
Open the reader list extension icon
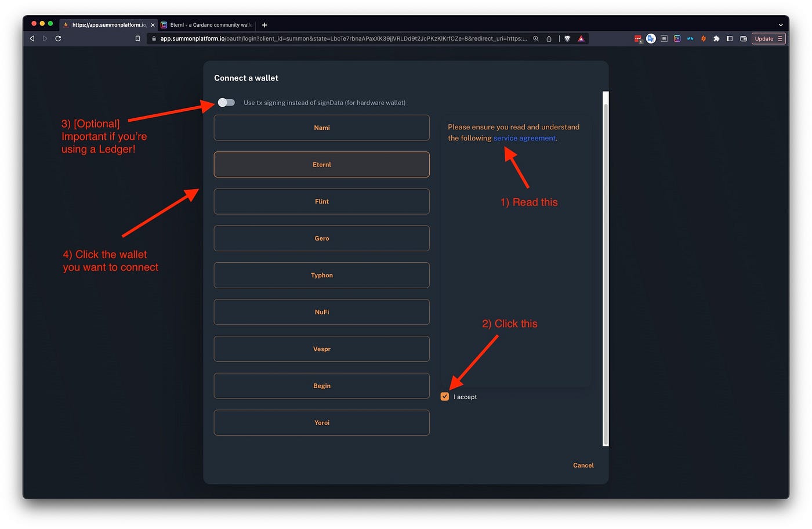[x=664, y=39]
